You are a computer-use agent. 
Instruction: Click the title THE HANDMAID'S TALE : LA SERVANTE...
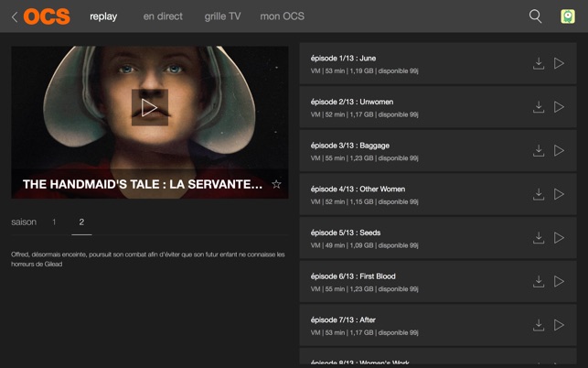point(143,184)
